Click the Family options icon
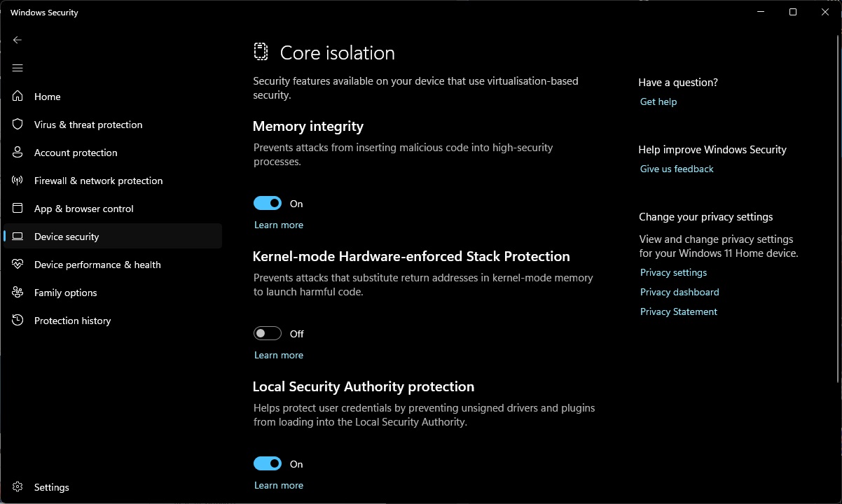 [x=18, y=293]
